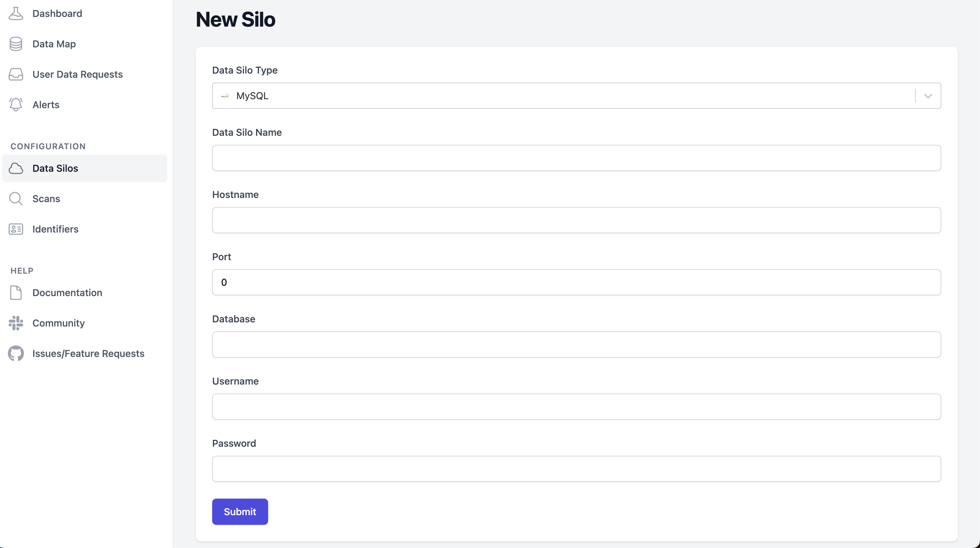Image resolution: width=980 pixels, height=548 pixels.
Task: Click the Documentation help link
Action: (x=67, y=292)
